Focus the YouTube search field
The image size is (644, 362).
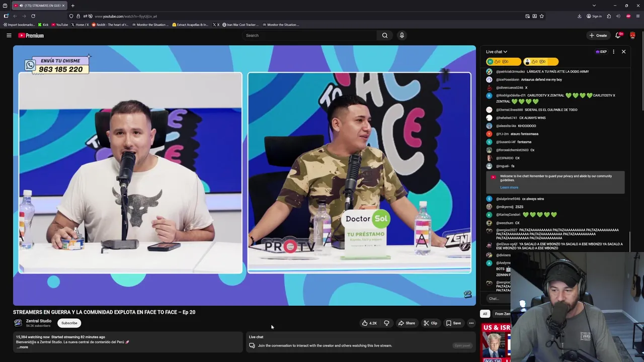pyautogui.click(x=309, y=35)
